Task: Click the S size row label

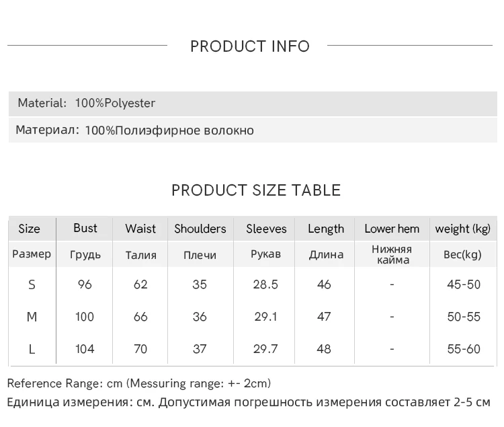Action: pos(32,284)
